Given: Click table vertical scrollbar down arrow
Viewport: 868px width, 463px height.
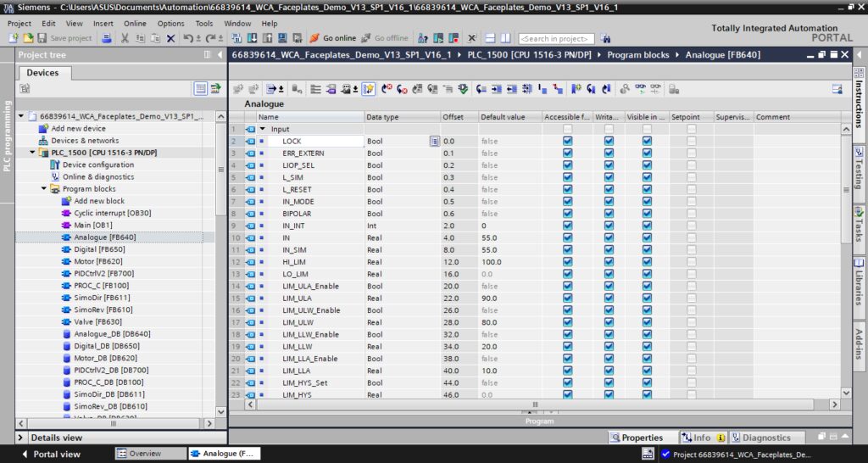Looking at the screenshot, I should point(846,393).
